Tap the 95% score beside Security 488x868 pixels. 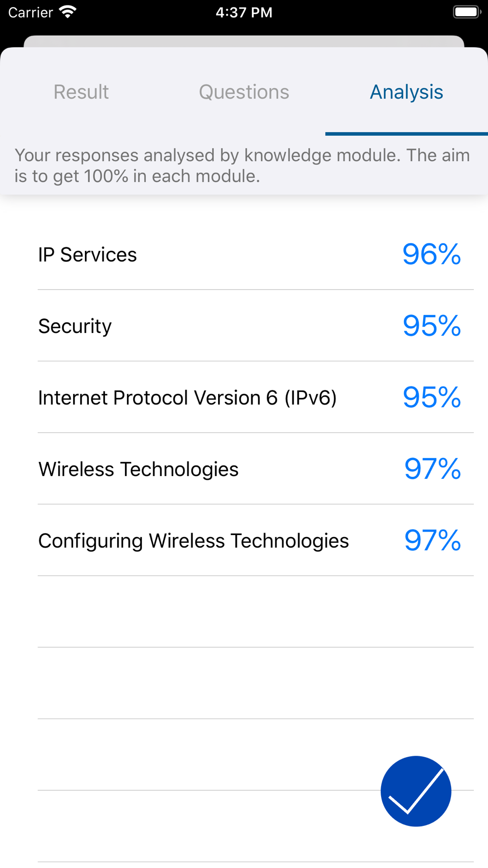click(x=431, y=326)
